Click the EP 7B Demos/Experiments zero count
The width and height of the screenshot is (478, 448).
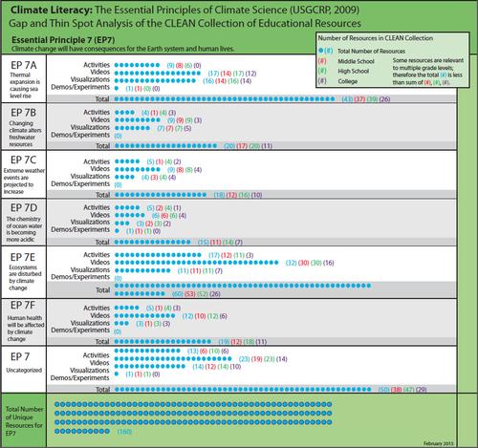pyautogui.click(x=118, y=136)
